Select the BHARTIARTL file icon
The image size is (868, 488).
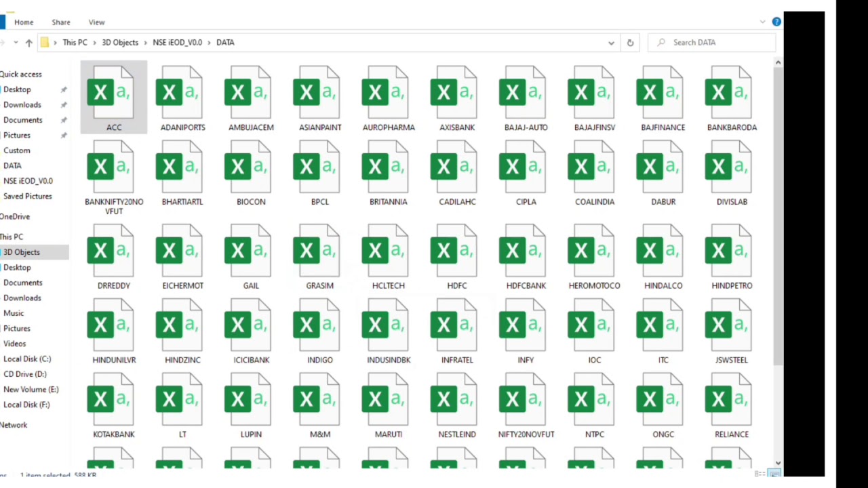[178, 167]
